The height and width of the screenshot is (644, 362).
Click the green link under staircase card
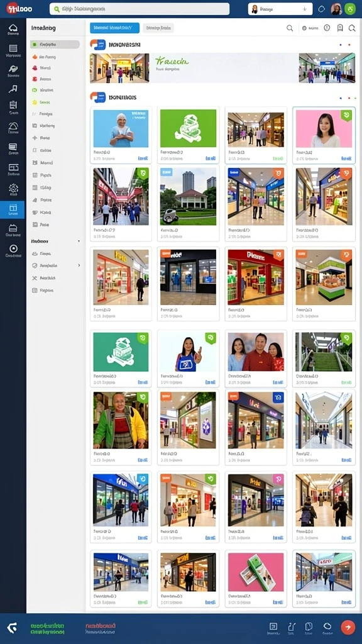346,382
